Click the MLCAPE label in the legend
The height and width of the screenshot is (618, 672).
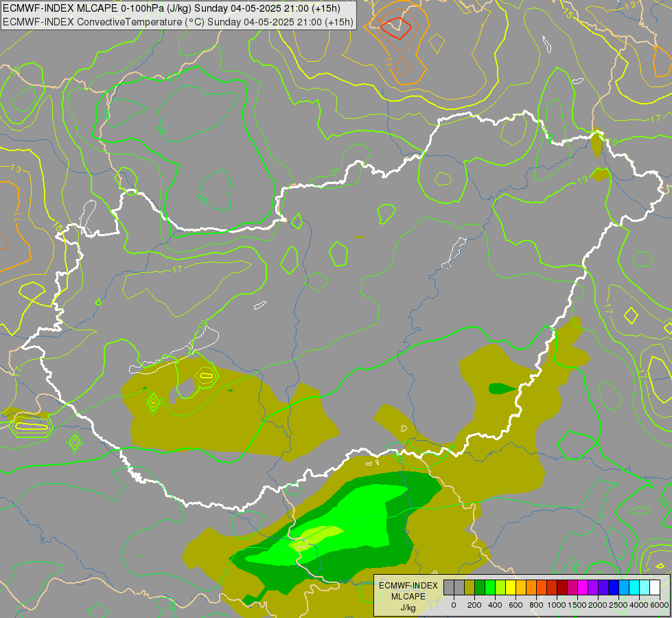point(408,597)
